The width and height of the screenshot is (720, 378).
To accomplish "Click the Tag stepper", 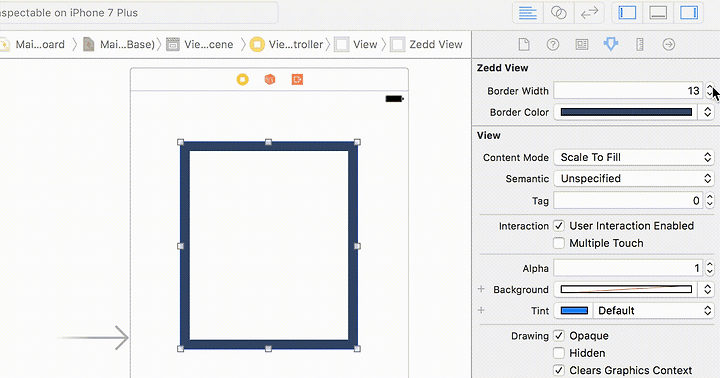I will click(709, 200).
